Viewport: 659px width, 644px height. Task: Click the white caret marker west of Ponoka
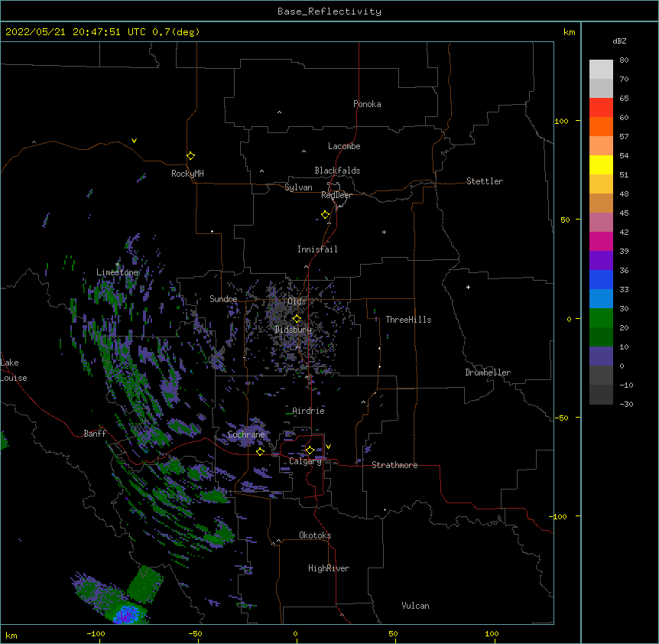[x=280, y=112]
